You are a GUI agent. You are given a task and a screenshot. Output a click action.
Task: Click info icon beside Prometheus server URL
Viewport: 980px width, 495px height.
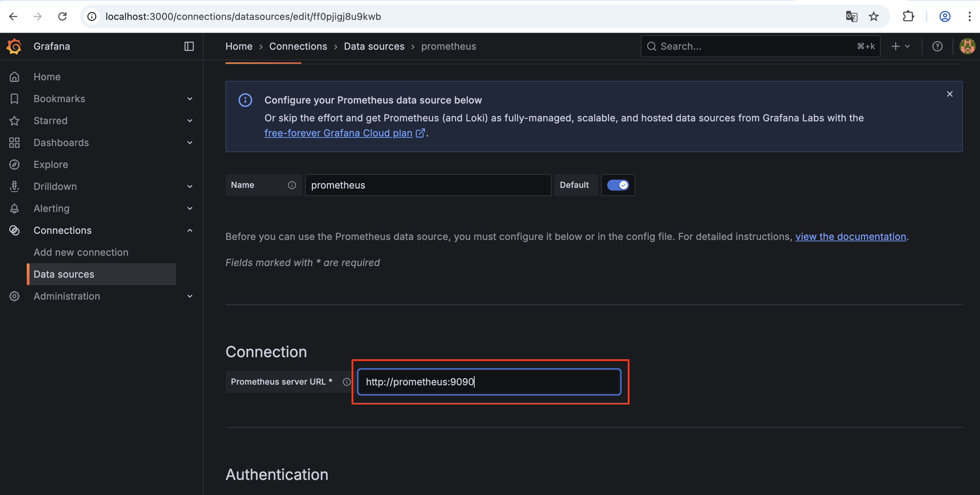[346, 382]
